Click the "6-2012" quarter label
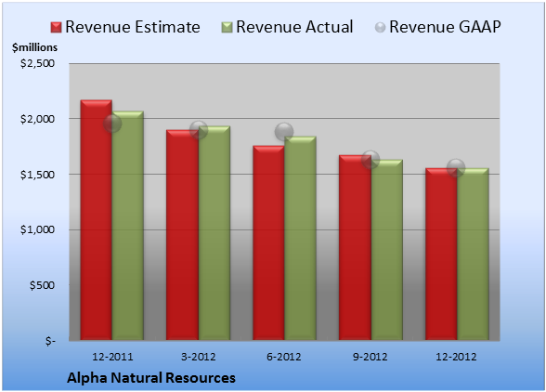The height and width of the screenshot is (392, 546). (284, 357)
